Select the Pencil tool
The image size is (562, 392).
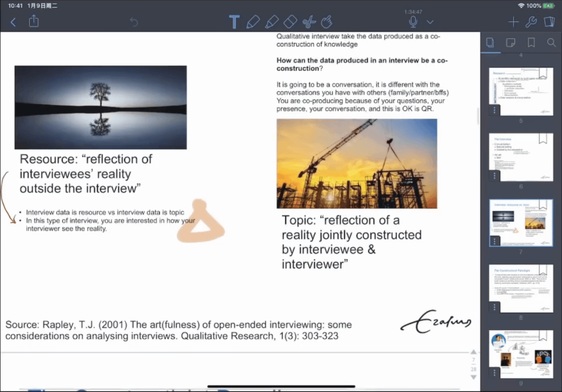[253, 22]
